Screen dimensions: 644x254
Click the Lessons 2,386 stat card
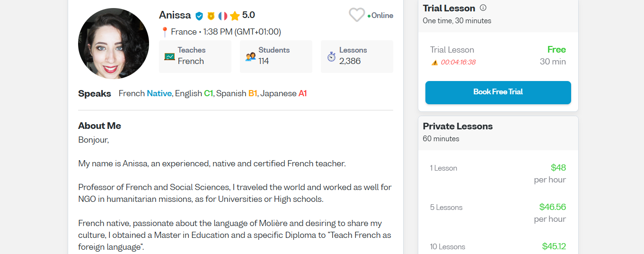[x=357, y=56]
